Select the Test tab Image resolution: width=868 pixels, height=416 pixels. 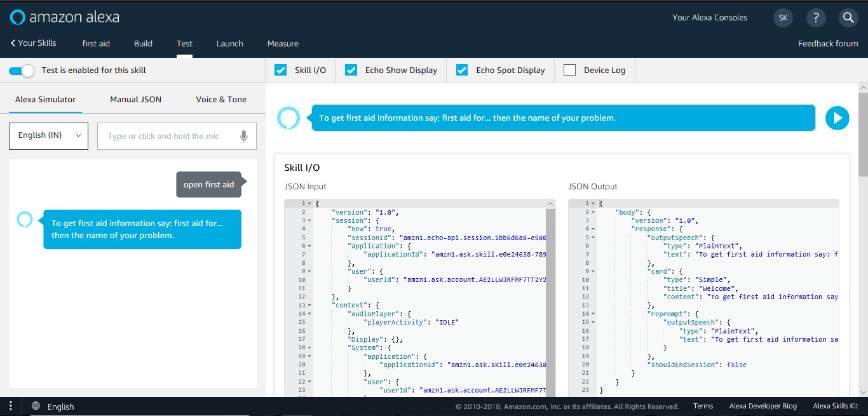pyautogui.click(x=184, y=44)
